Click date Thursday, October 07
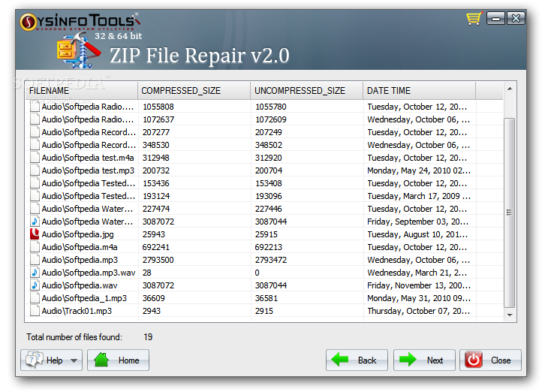542x392 pixels. click(x=418, y=311)
